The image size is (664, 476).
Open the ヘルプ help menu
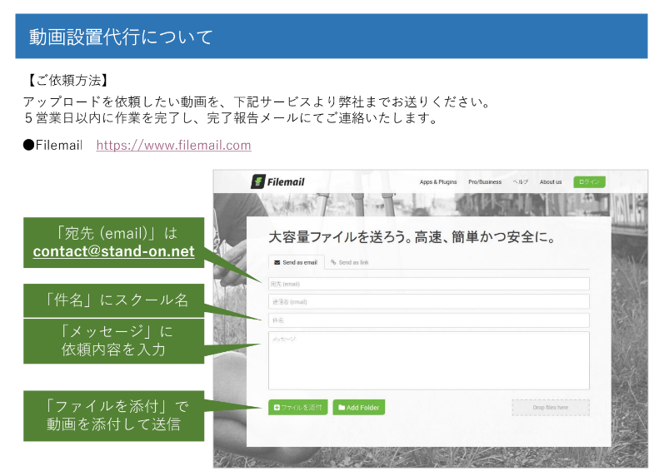point(521,182)
